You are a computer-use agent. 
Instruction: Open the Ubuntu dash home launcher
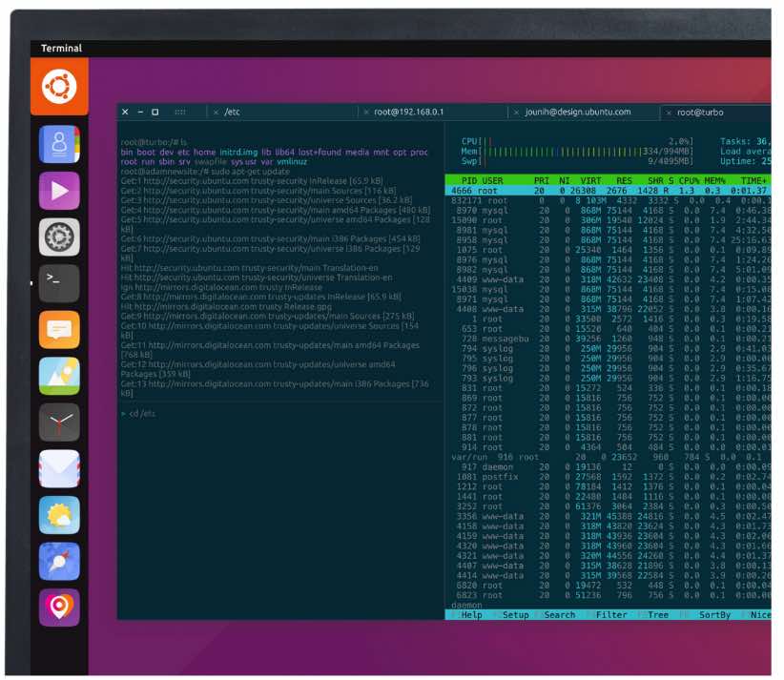(x=59, y=87)
